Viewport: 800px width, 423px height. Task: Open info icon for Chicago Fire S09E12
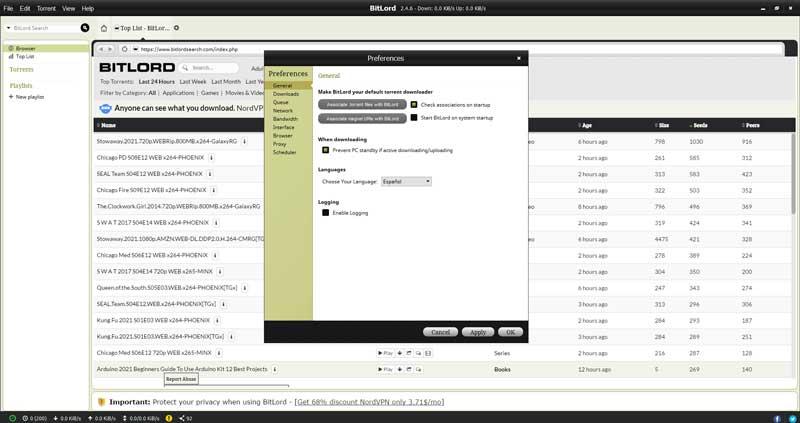coord(214,190)
